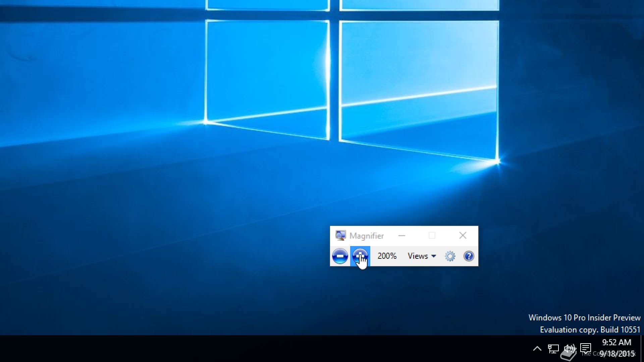Open Magnifier options gear icon
Viewport: 644px width, 362px height.
coord(450,256)
